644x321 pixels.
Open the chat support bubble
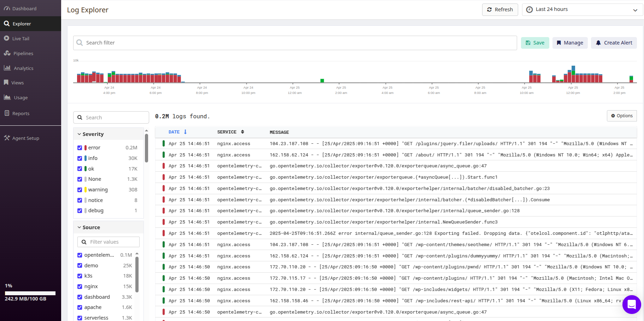point(632,305)
